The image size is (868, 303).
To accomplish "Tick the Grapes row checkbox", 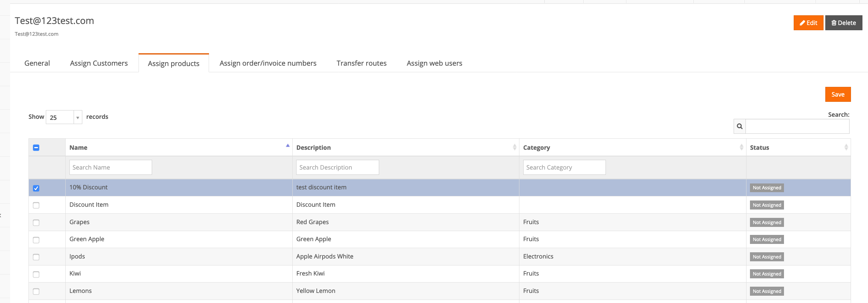I will [36, 222].
